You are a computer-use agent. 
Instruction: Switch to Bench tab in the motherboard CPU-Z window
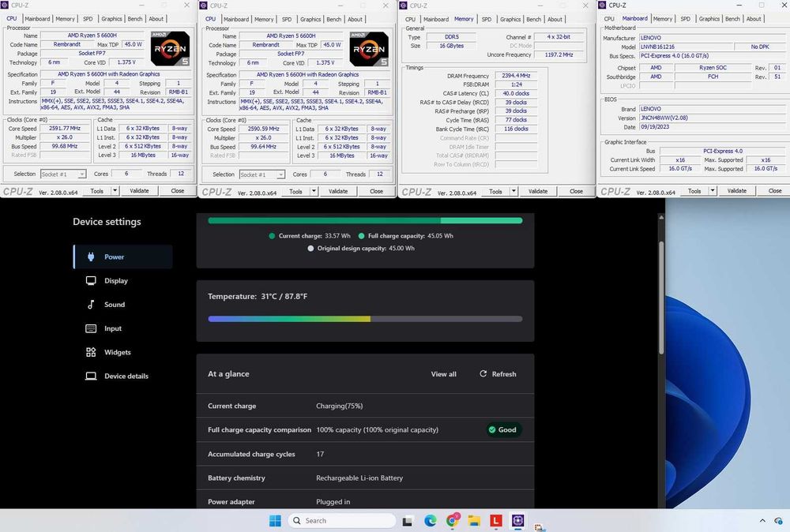click(732, 19)
